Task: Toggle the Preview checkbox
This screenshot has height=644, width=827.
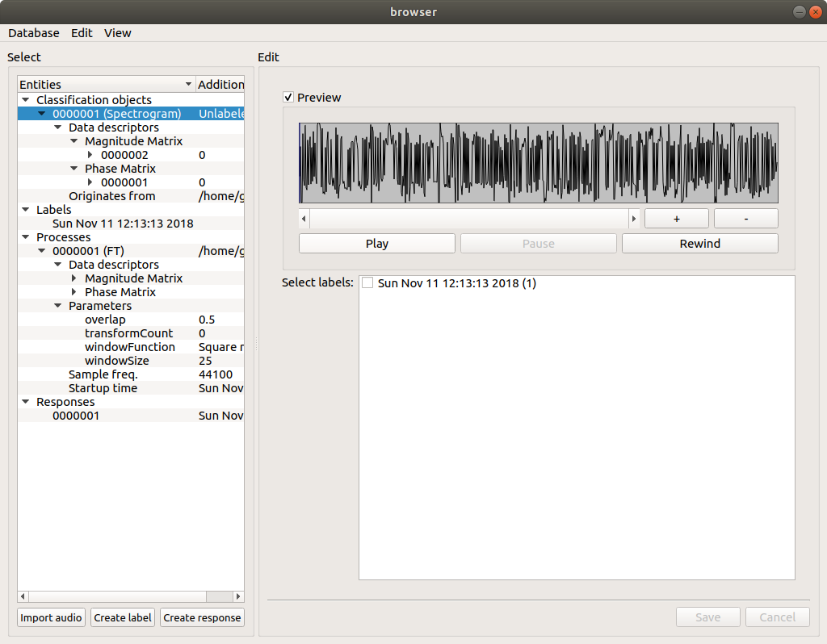Action: (x=288, y=97)
